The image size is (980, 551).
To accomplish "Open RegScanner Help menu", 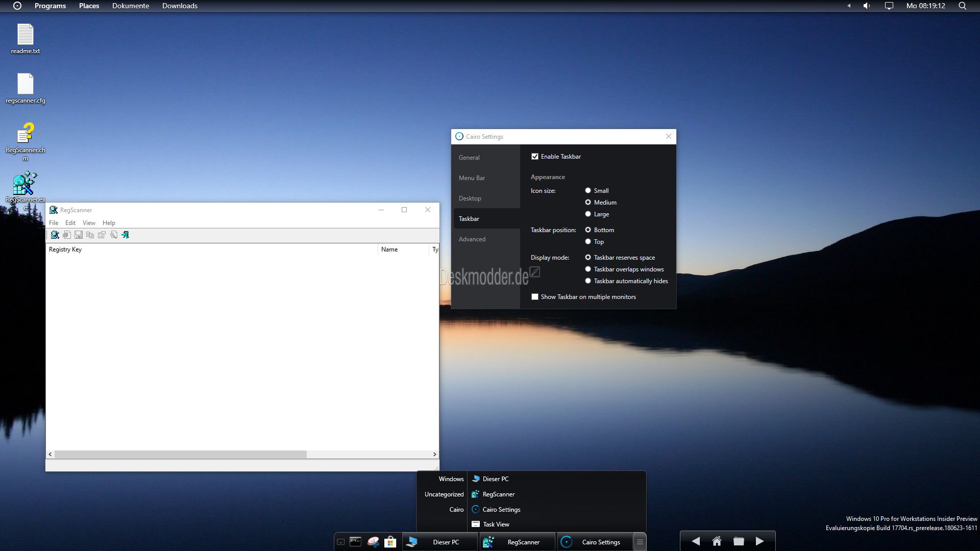I will pyautogui.click(x=109, y=222).
